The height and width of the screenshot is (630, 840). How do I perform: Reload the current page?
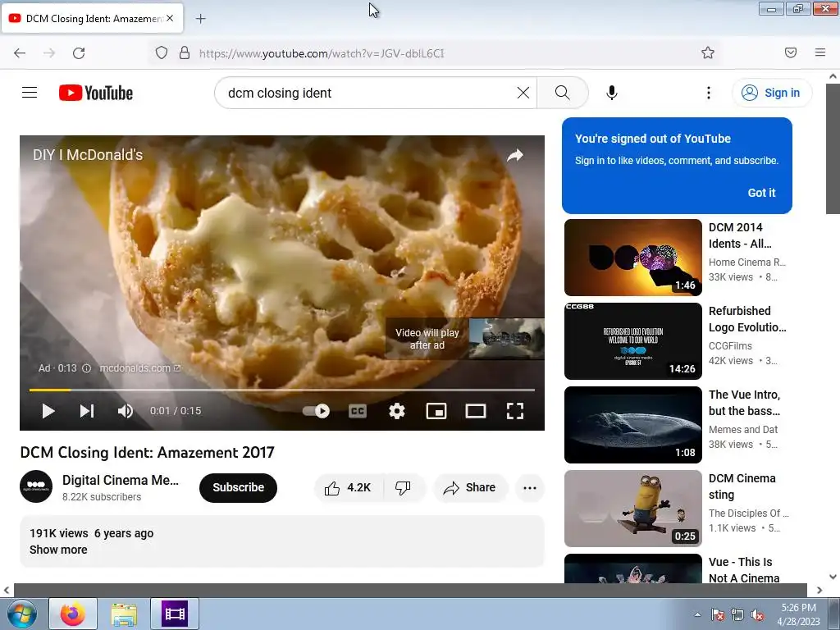pyautogui.click(x=79, y=52)
